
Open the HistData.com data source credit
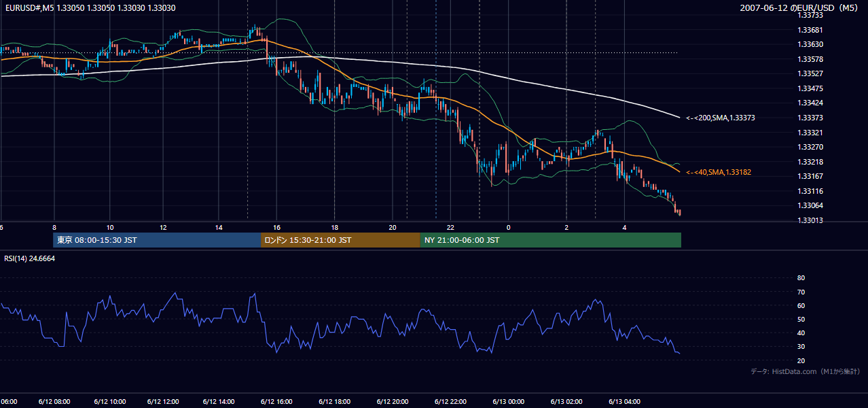coord(806,371)
